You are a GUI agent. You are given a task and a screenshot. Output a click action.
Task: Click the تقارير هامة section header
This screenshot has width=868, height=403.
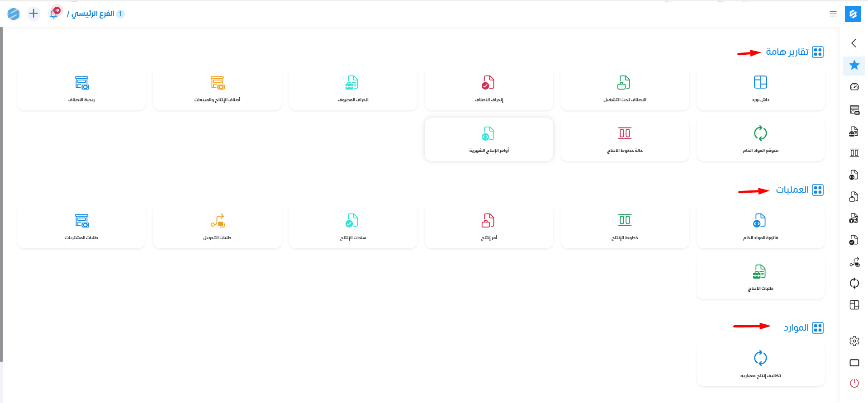tap(787, 52)
